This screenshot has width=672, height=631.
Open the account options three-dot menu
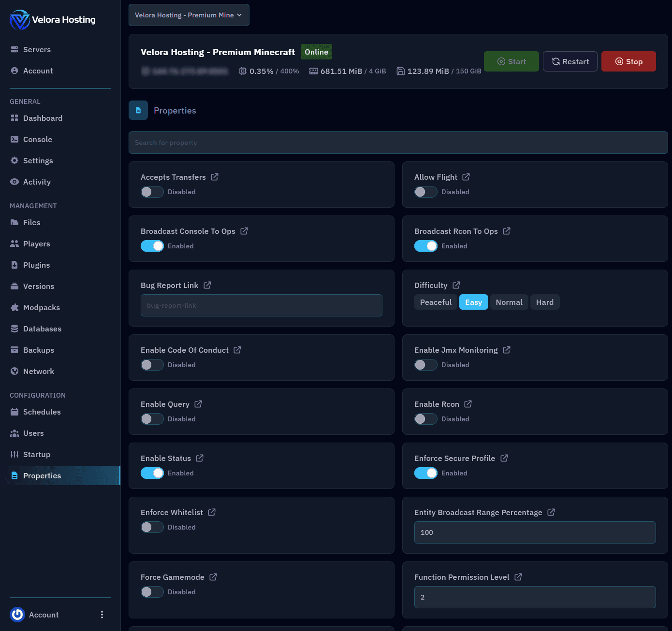(x=102, y=615)
